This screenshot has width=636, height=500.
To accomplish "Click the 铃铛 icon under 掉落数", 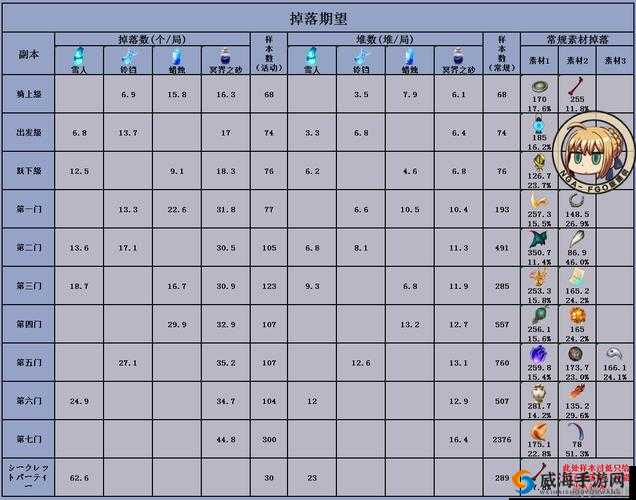I will coord(128,57).
